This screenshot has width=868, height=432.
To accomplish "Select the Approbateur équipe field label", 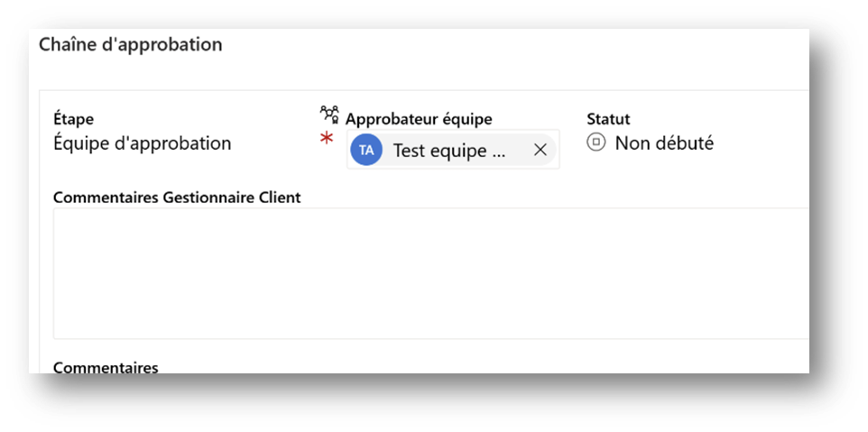I will point(419,119).
